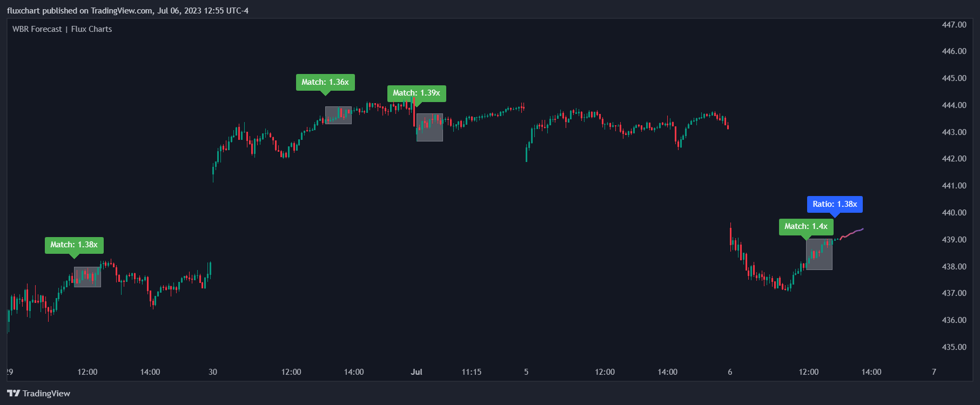
Task: Click the blue 'Ratio: 1.38x' label
Action: (835, 204)
